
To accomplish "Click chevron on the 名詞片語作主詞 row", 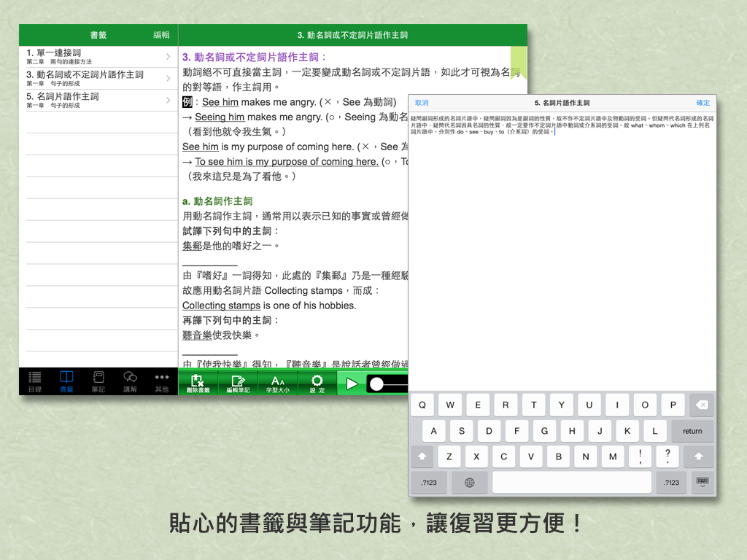I will pyautogui.click(x=169, y=100).
